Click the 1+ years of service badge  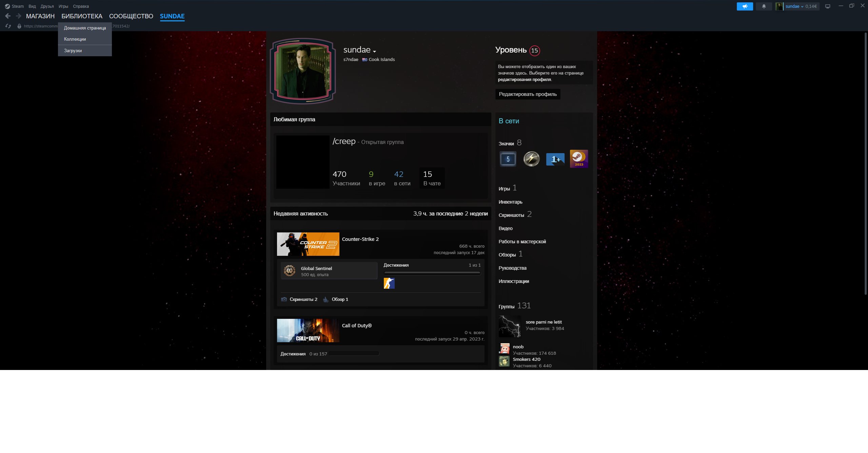(555, 159)
